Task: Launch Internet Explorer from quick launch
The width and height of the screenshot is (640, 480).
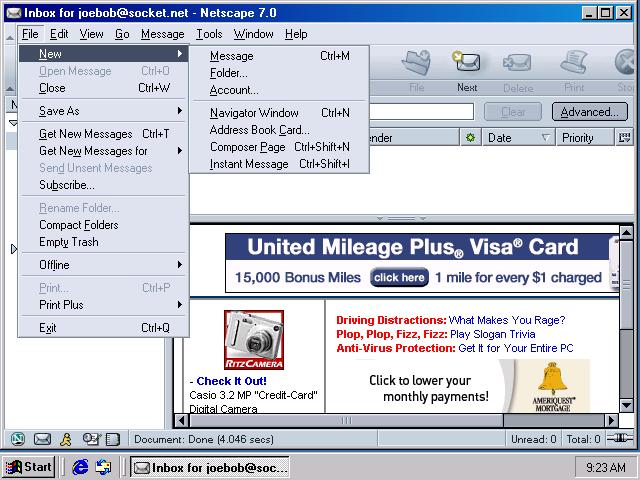Action: coord(80,466)
